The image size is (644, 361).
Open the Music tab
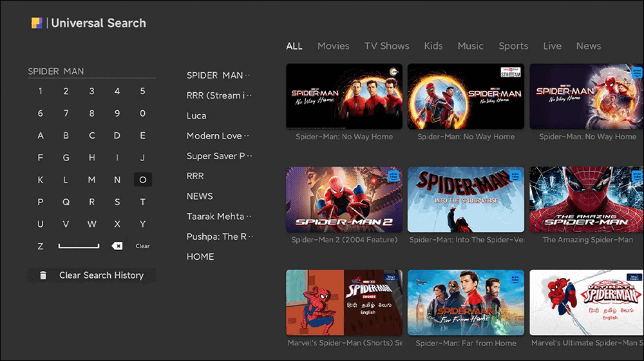tap(470, 46)
